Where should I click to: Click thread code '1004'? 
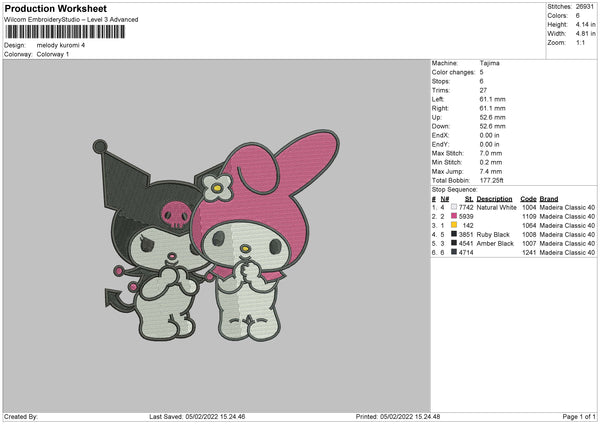coord(529,207)
